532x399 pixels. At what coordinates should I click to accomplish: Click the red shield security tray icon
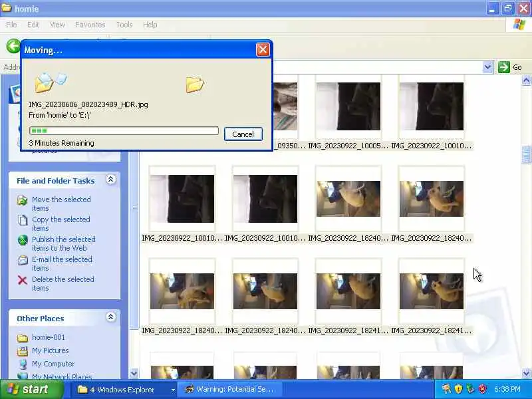pyautogui.click(x=482, y=389)
